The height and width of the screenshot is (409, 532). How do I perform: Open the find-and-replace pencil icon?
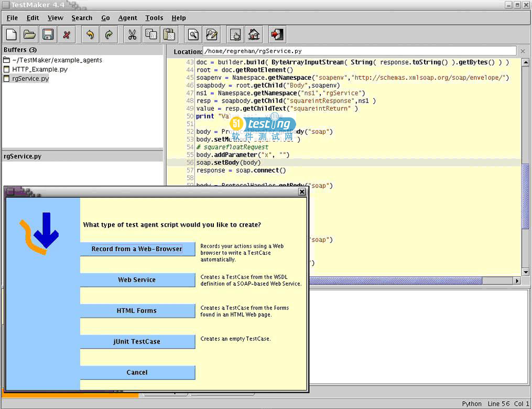coord(212,34)
